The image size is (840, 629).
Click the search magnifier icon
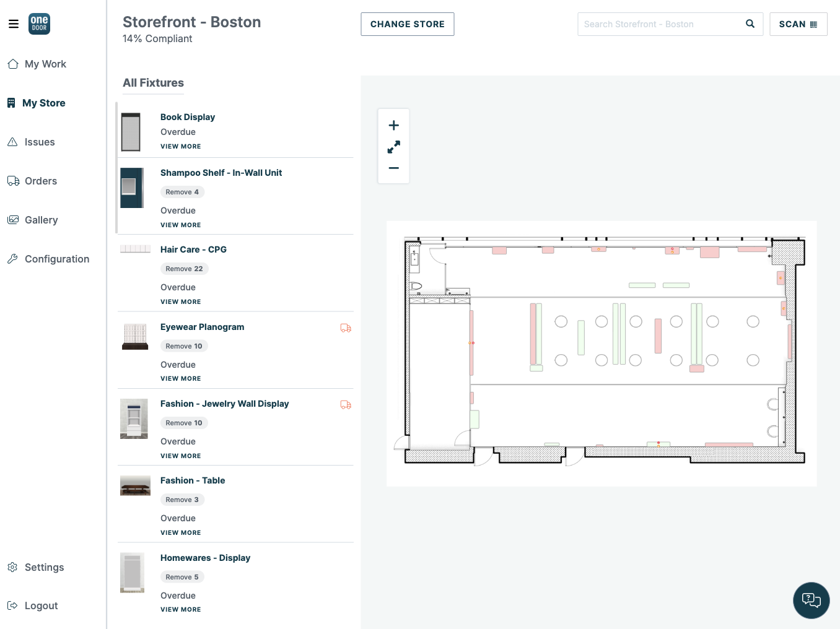click(x=750, y=24)
